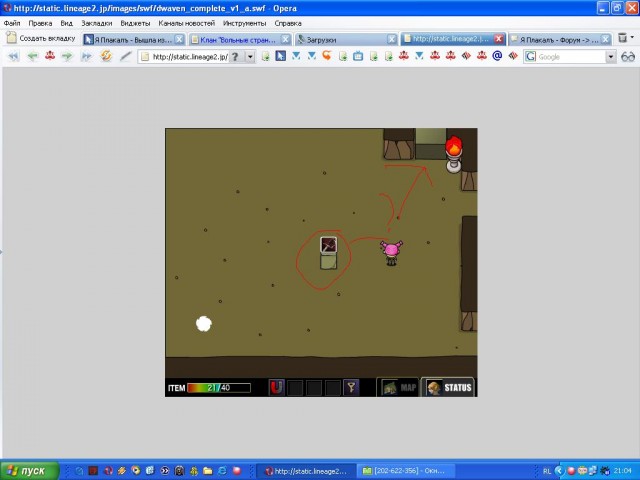This screenshot has width=640, height=480.
Task: Click the red ball icon in quick launch
Action: pos(236,471)
